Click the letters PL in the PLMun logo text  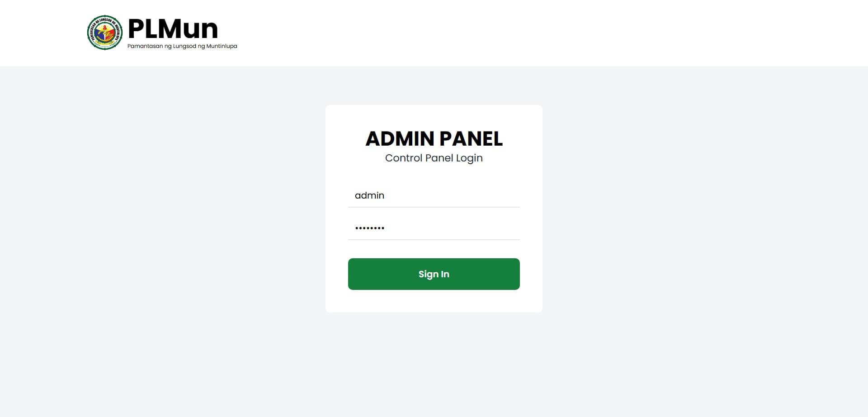click(x=143, y=28)
